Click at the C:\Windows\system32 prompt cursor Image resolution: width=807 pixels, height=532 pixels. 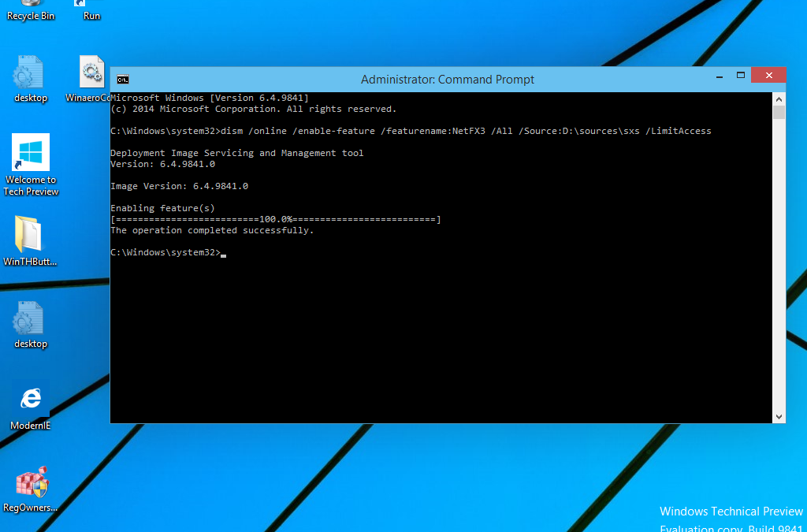[x=224, y=253]
